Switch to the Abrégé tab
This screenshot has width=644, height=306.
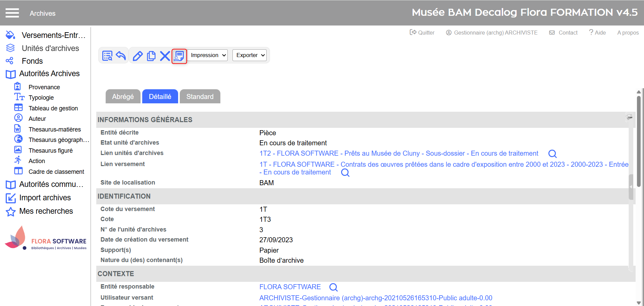[123, 97]
